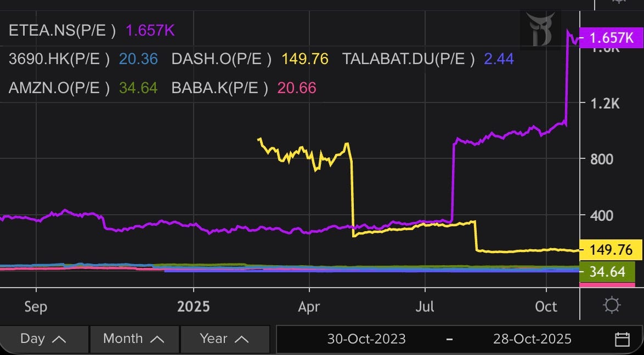The height and width of the screenshot is (355, 644).
Task: Click the yellow 149.76 legend value
Action: point(305,59)
